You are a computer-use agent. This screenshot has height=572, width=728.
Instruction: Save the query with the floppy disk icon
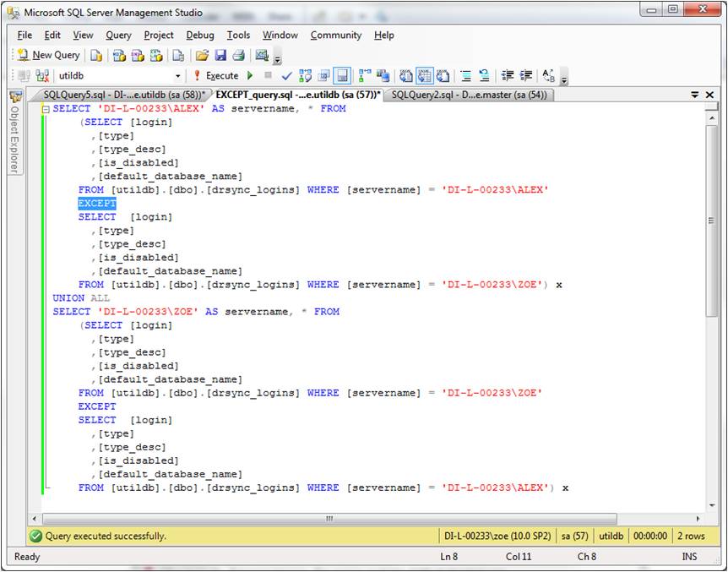220,56
